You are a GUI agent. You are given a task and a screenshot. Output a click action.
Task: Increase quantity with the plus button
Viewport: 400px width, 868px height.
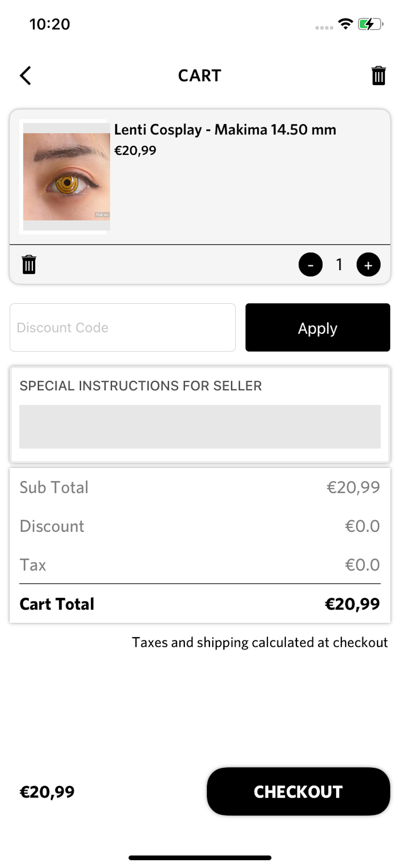[368, 265]
